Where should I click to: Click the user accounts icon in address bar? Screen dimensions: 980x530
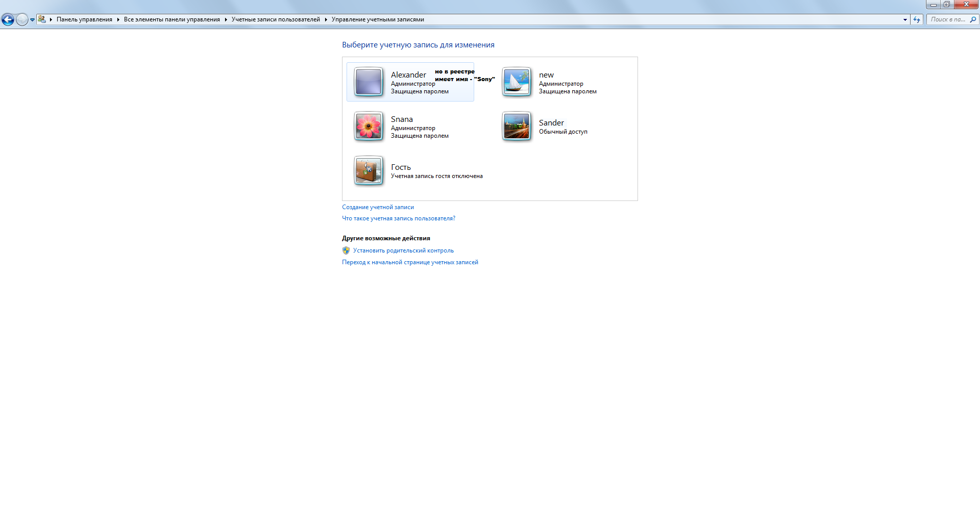pyautogui.click(x=42, y=19)
